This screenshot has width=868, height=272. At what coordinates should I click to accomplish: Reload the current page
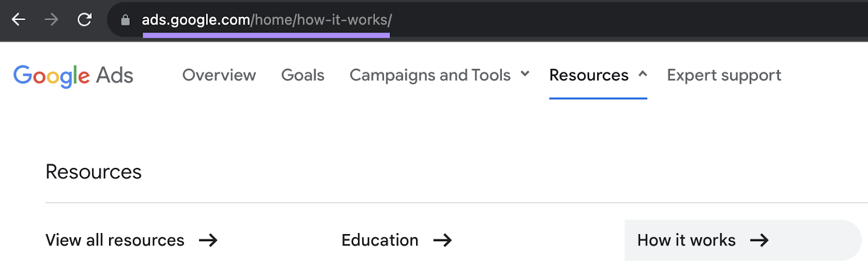pos(85,20)
